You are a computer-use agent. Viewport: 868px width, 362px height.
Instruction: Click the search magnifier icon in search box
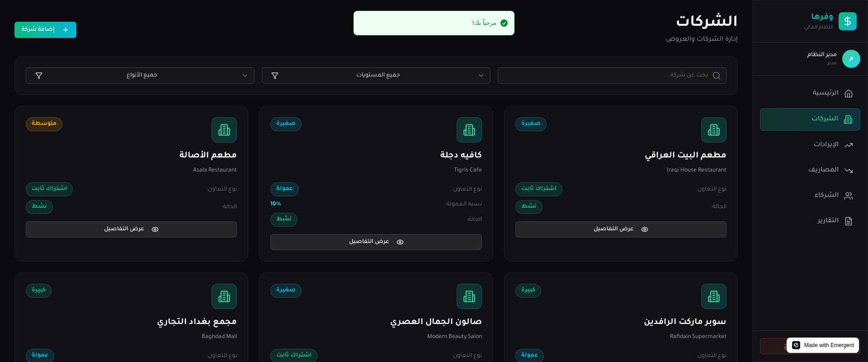716,76
